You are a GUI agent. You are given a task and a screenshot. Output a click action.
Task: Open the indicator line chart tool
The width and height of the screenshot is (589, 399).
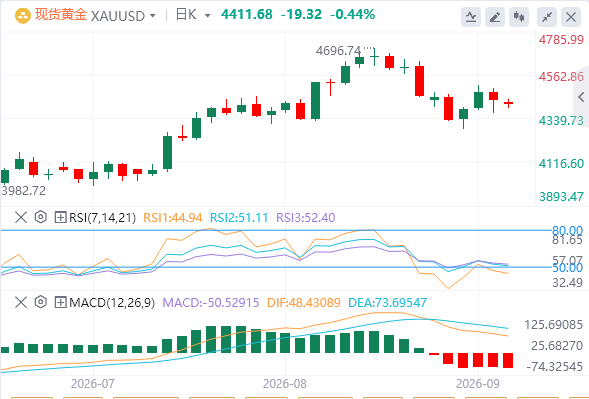click(x=471, y=17)
